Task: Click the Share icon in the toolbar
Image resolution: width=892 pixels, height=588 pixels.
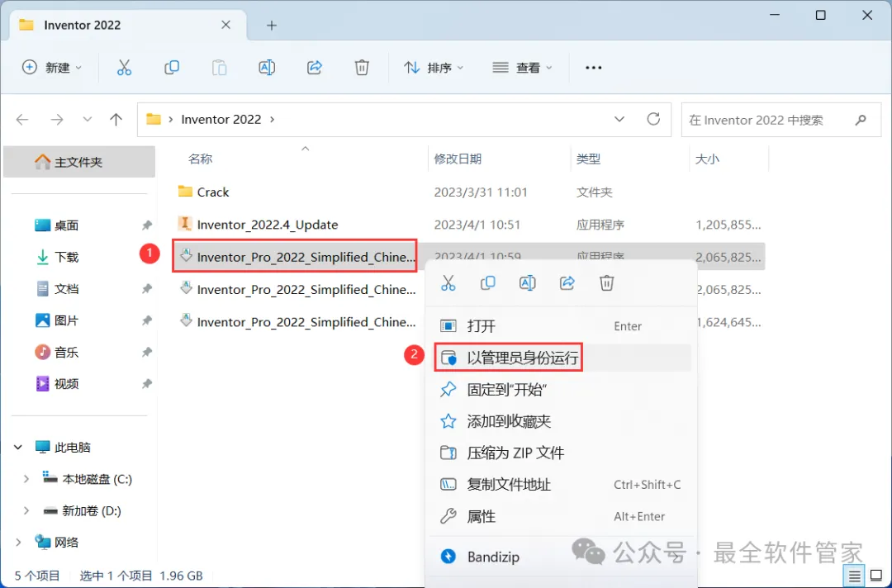Action: click(x=315, y=68)
